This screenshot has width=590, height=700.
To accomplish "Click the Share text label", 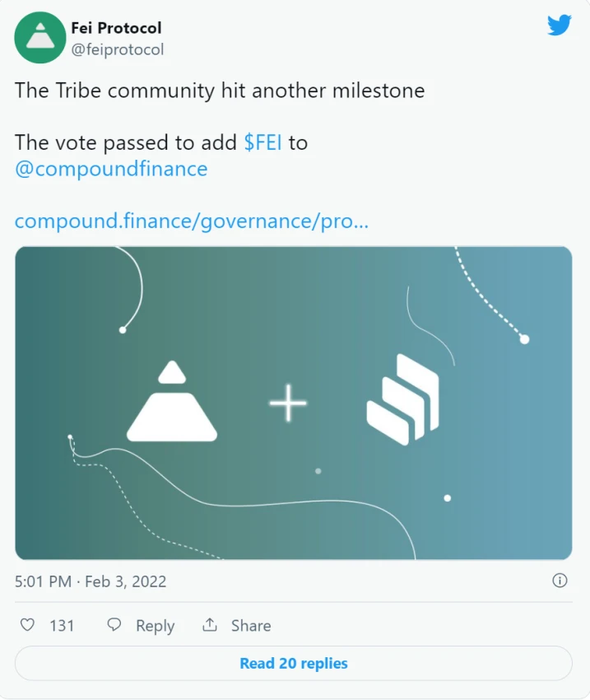I will pos(251,626).
